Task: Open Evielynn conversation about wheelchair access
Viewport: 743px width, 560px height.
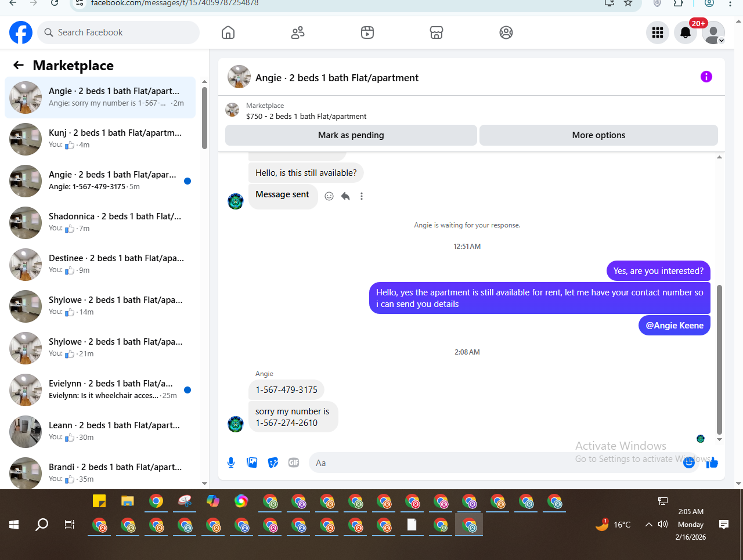Action: tap(100, 390)
